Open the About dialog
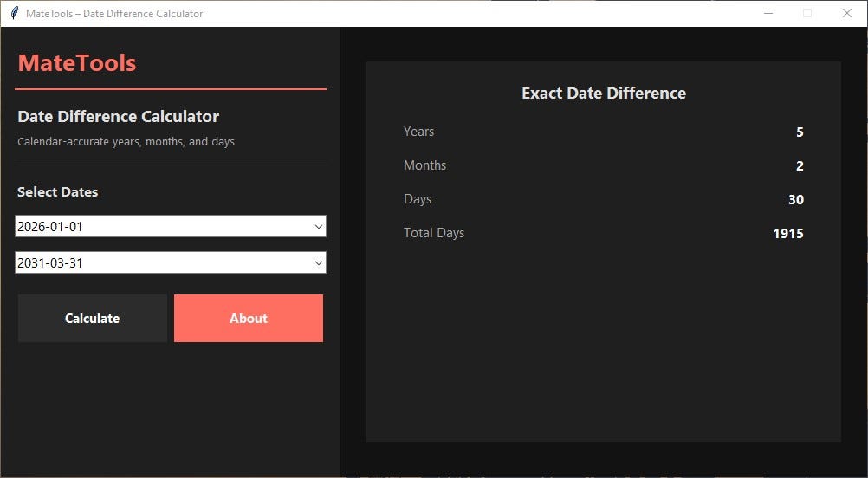This screenshot has width=868, height=478. [x=249, y=318]
